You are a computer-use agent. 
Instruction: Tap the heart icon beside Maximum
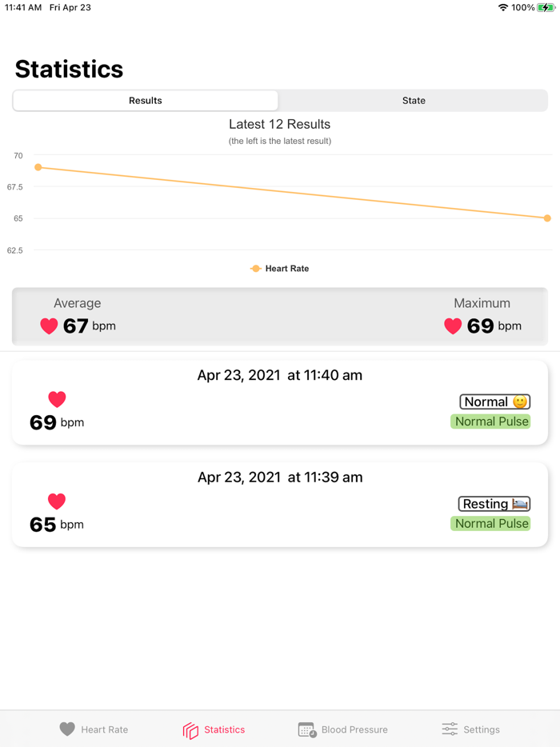pos(453,326)
